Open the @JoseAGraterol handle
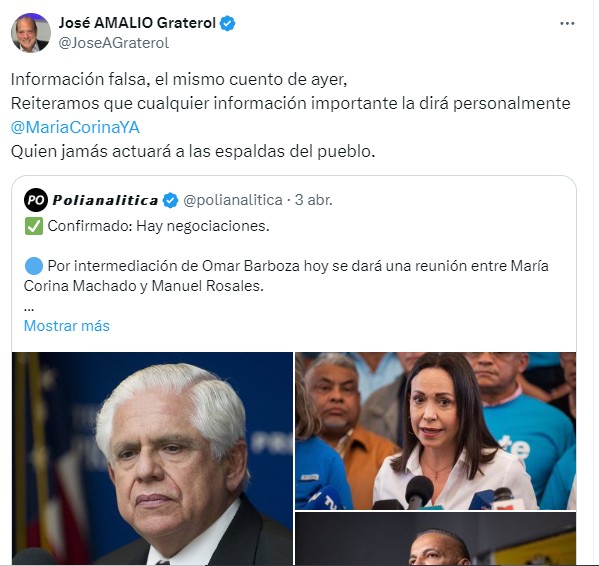This screenshot has height=566, width=599. point(113,43)
